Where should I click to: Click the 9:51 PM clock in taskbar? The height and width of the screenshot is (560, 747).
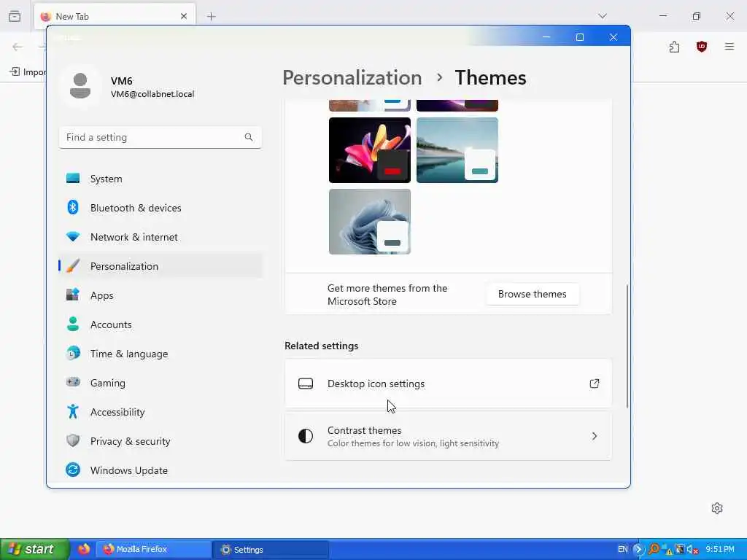pyautogui.click(x=719, y=549)
